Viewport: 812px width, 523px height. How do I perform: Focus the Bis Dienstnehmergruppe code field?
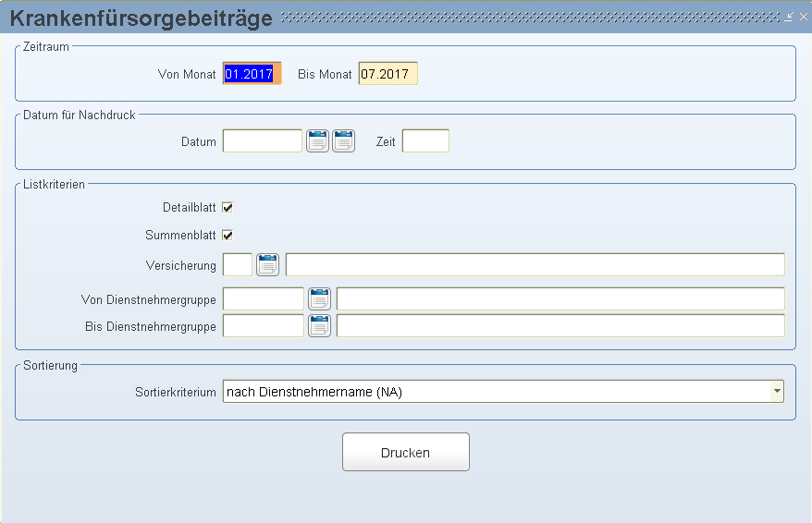coord(263,326)
